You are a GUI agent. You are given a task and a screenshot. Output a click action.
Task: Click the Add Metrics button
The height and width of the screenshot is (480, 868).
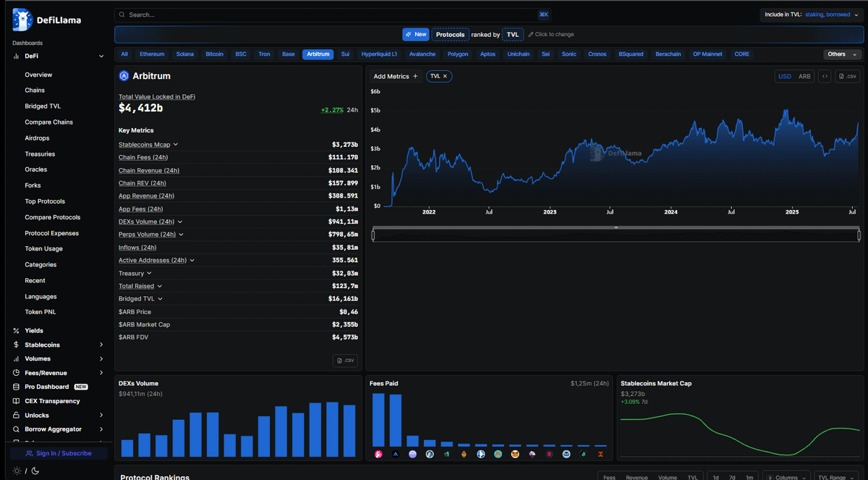tap(396, 76)
